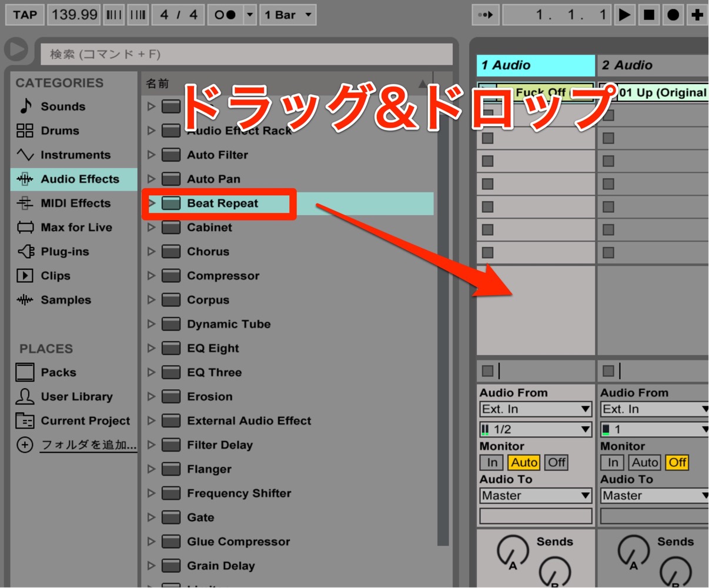Toggle the metronome button
The image size is (709, 588).
225,15
